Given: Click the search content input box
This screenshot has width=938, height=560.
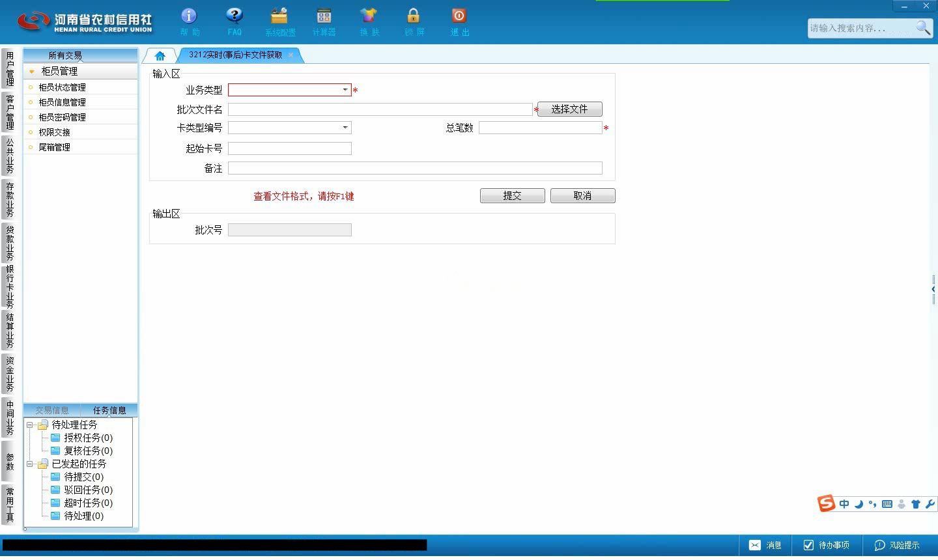Looking at the screenshot, I should [x=860, y=27].
